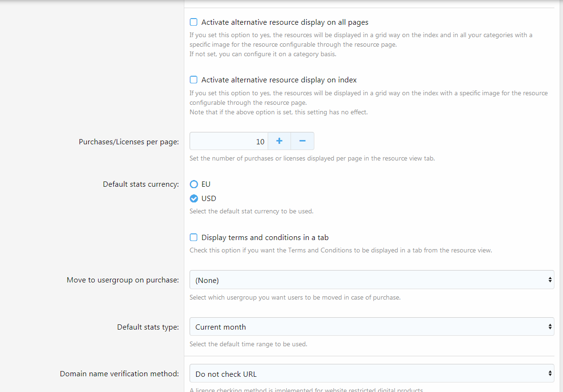Increase purchases per page with plus button

pos(279,141)
